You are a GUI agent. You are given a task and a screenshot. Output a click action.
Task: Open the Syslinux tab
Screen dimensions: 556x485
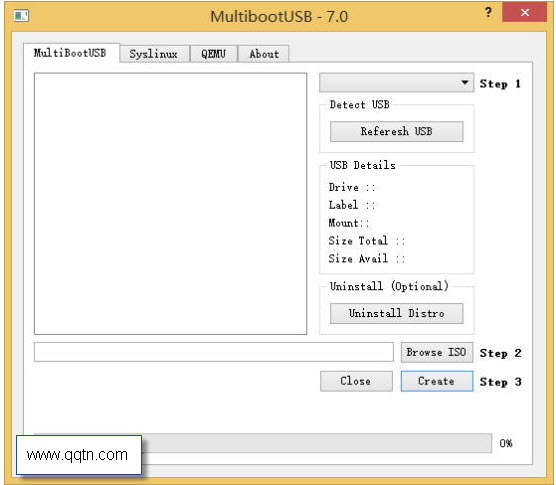click(154, 54)
